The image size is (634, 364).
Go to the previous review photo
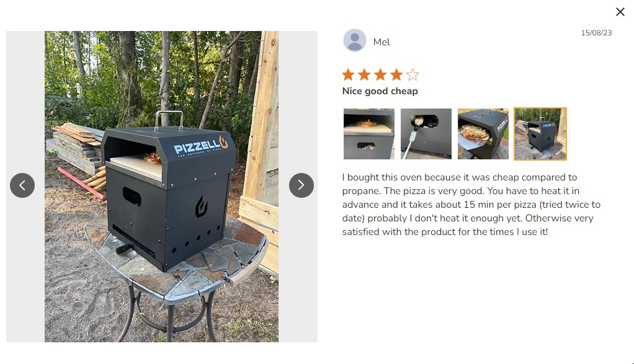click(x=22, y=185)
